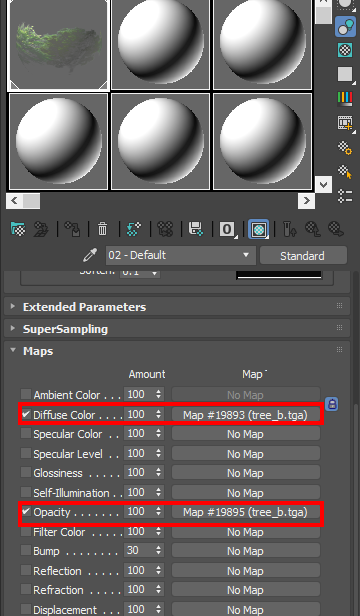Adjust the Diffuse Color amount spinner arrows

158,414
